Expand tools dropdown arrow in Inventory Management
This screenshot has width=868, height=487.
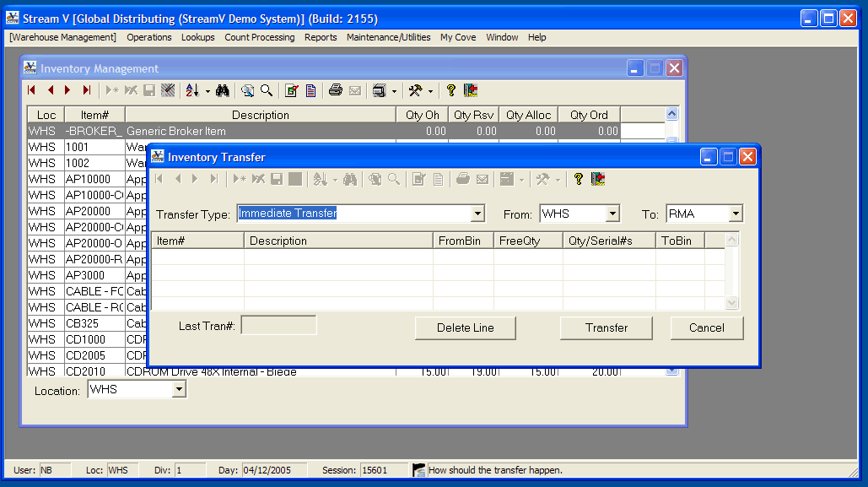click(x=430, y=91)
